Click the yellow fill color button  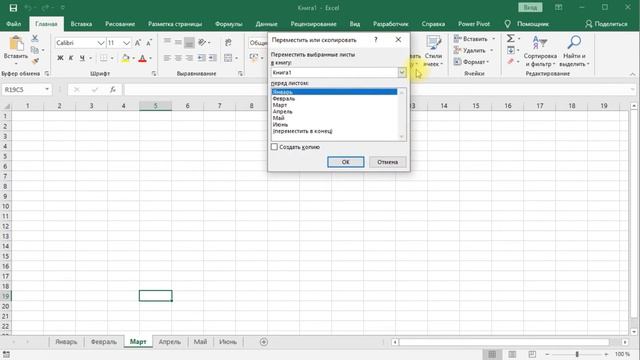pos(125,58)
